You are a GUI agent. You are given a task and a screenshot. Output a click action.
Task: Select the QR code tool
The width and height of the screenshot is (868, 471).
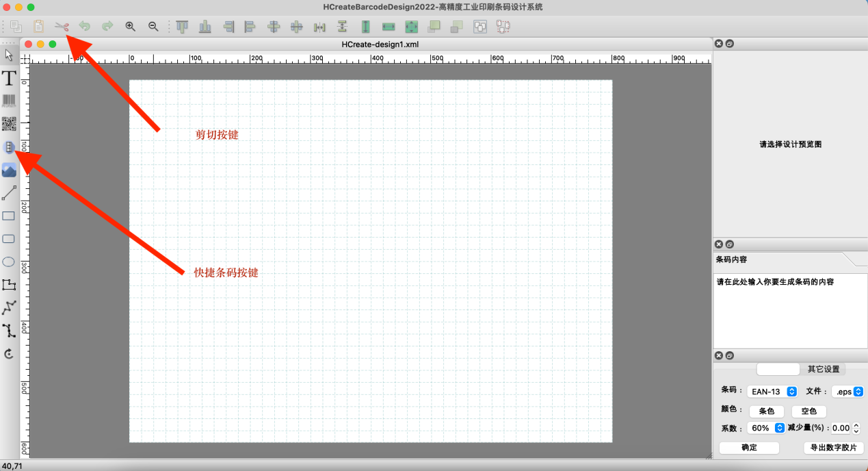click(x=9, y=124)
